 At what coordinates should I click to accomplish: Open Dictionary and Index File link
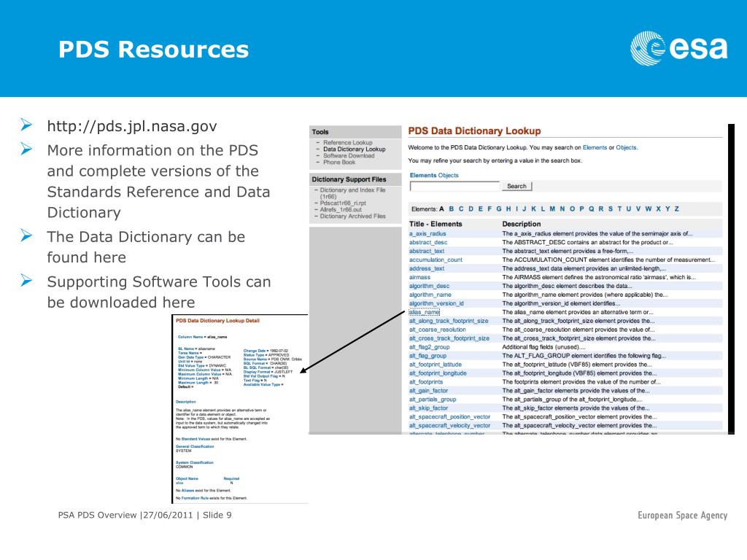click(x=352, y=192)
